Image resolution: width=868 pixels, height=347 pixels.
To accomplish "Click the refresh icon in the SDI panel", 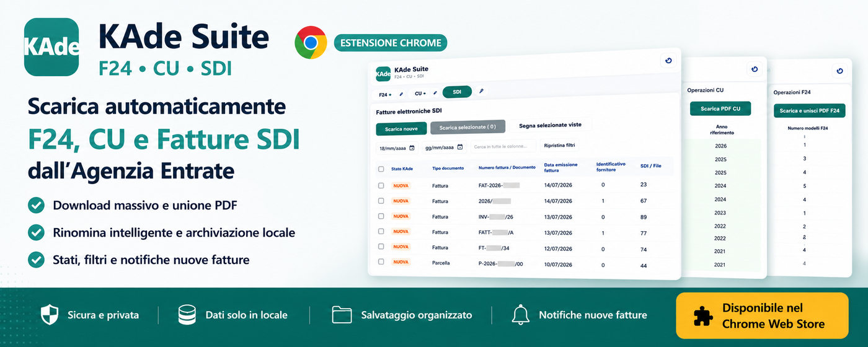I will pos(668,61).
